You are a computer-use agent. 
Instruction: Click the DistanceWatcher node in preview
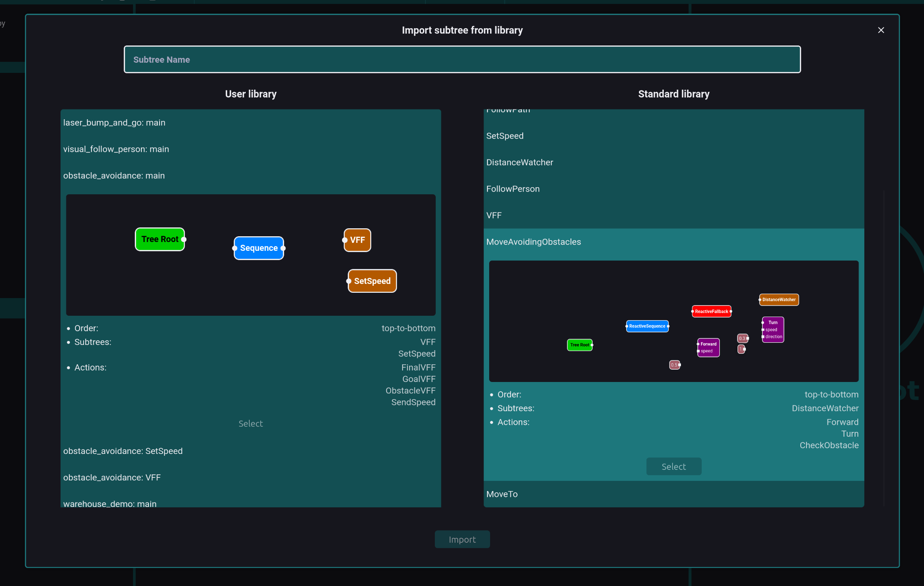pos(779,300)
